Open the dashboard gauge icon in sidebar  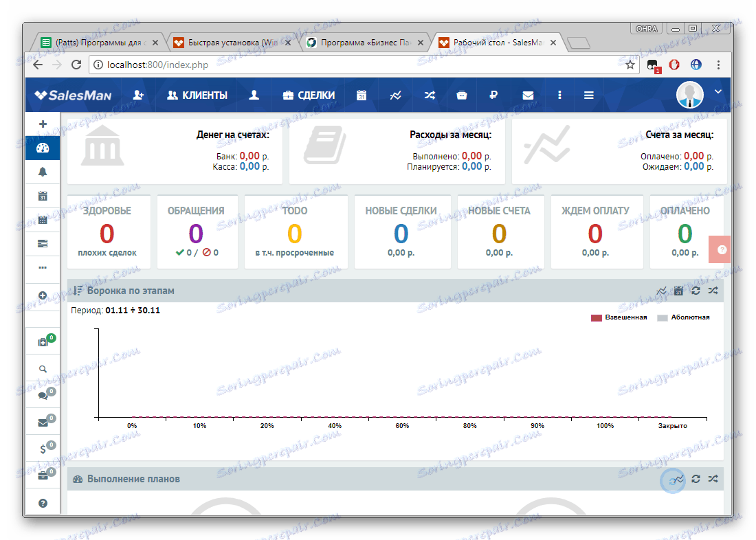(43, 148)
